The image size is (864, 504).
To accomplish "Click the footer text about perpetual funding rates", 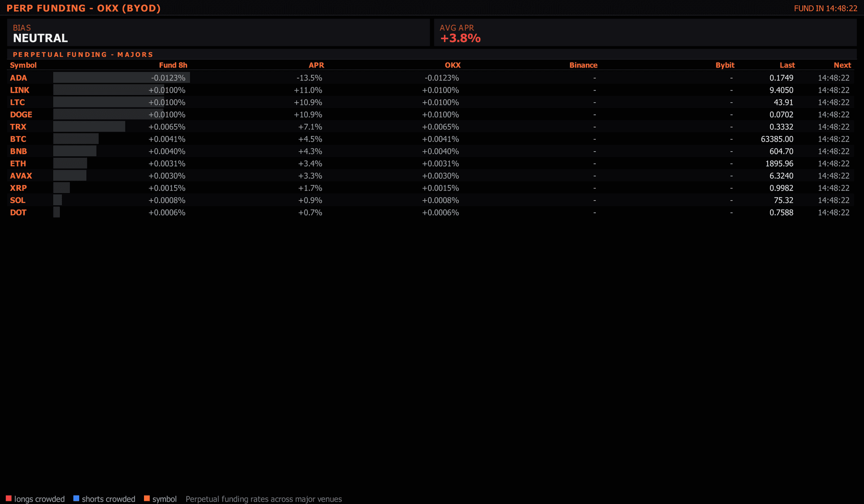I will (264, 499).
